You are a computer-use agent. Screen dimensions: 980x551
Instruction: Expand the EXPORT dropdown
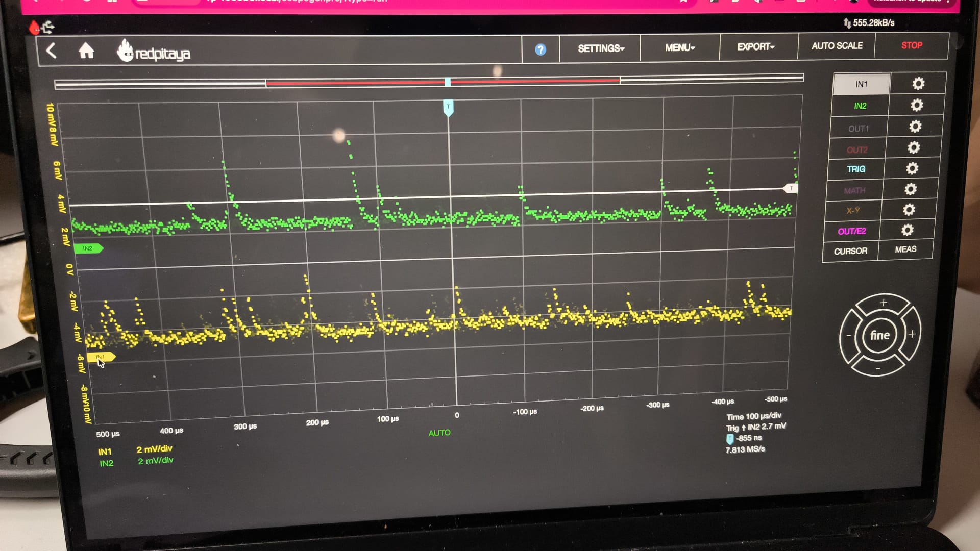point(756,46)
